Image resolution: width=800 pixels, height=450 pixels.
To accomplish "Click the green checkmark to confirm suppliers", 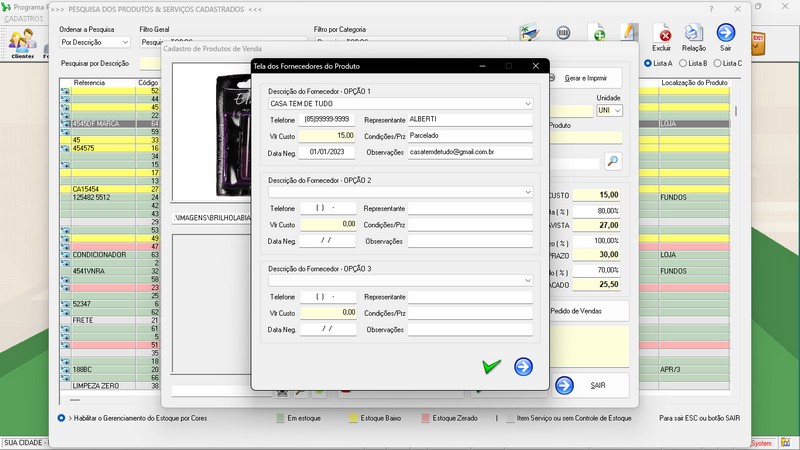I will click(x=490, y=367).
